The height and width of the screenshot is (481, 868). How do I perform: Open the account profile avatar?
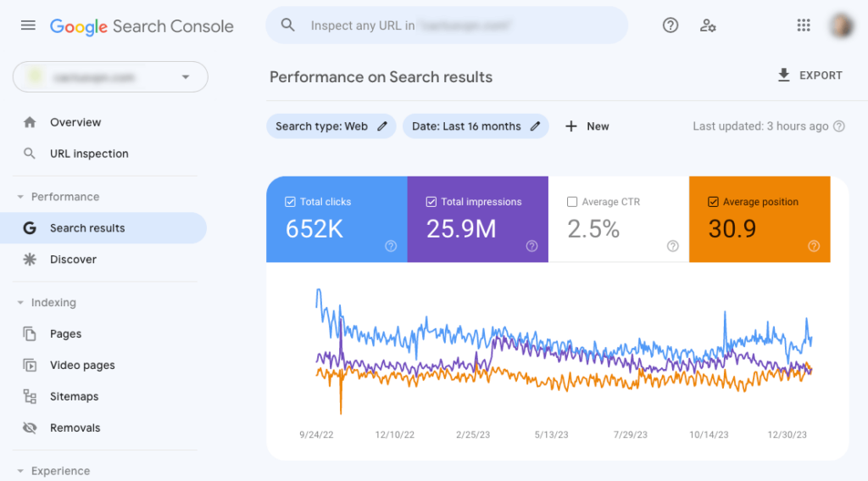point(842,25)
